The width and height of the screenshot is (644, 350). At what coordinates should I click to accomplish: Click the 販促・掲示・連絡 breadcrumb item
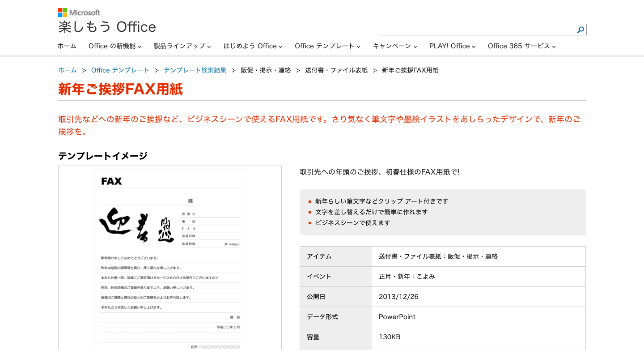[x=266, y=70]
